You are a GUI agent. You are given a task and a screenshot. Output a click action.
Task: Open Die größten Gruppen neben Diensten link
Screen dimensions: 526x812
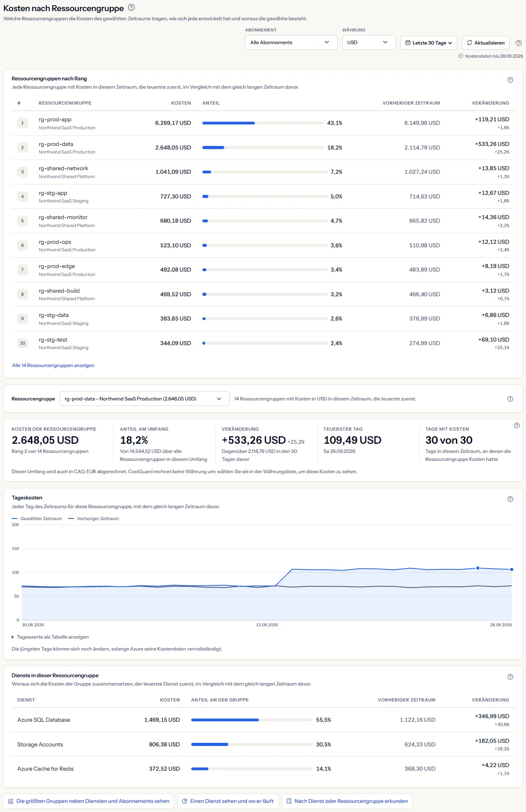89,801
